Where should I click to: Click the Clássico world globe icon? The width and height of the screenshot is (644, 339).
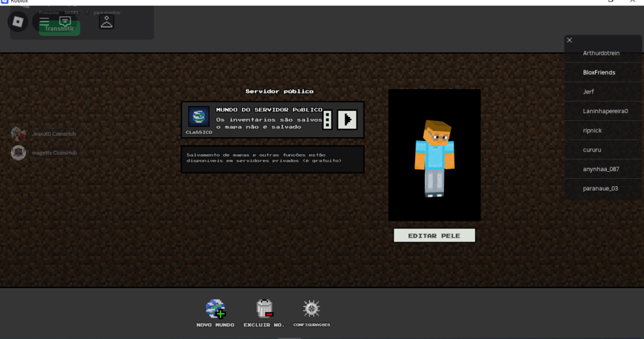click(199, 117)
